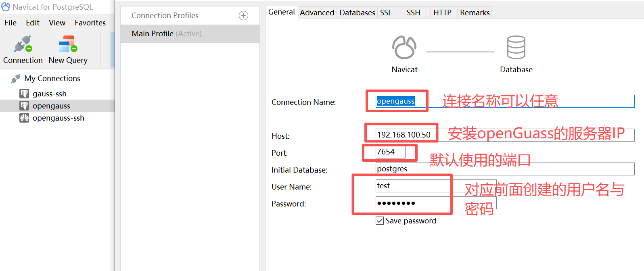This screenshot has width=644, height=271.
Task: Click the Database cylinder diagram icon
Action: pyautogui.click(x=516, y=47)
